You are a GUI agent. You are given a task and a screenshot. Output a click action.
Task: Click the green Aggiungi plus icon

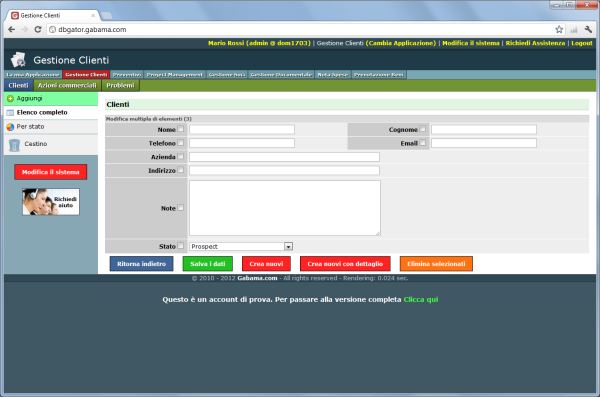click(10, 99)
